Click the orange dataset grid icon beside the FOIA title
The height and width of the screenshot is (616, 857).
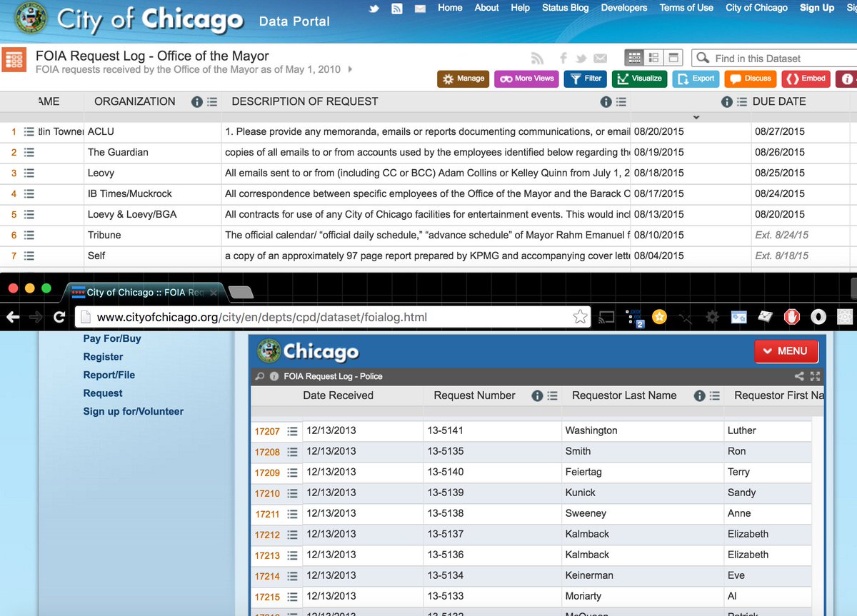pyautogui.click(x=14, y=60)
